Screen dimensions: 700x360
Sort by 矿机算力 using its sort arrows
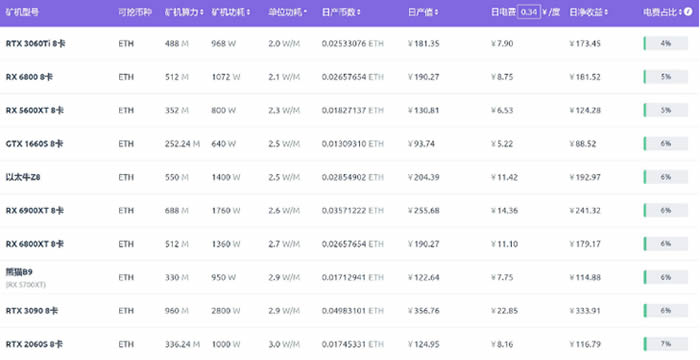pyautogui.click(x=202, y=13)
